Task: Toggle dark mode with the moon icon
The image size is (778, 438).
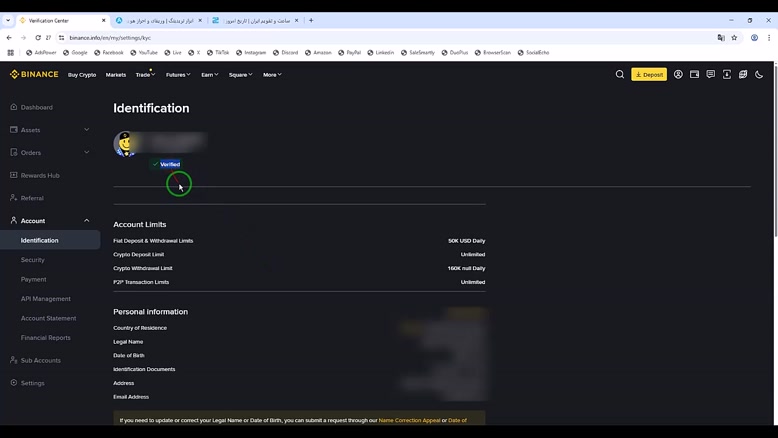Action: tap(759, 74)
